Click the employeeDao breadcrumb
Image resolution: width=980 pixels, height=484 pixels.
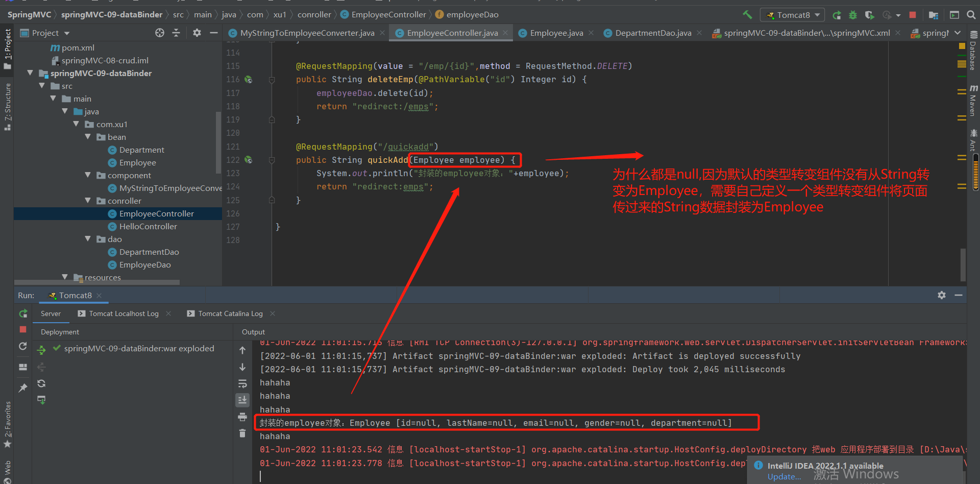coord(467,15)
